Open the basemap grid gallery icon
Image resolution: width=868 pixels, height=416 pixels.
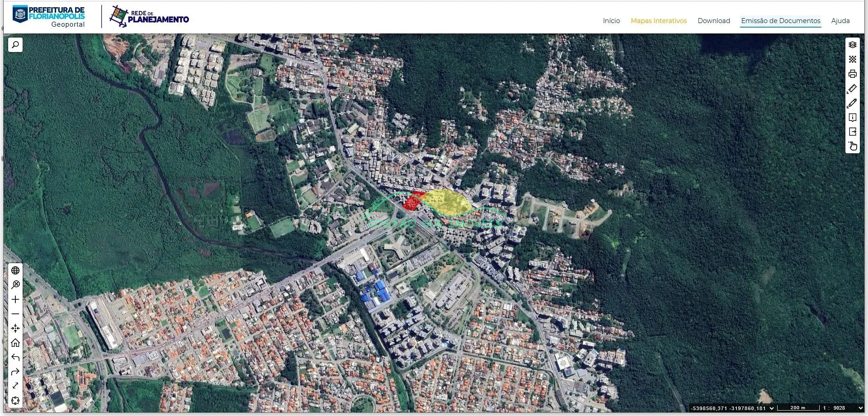point(852,59)
